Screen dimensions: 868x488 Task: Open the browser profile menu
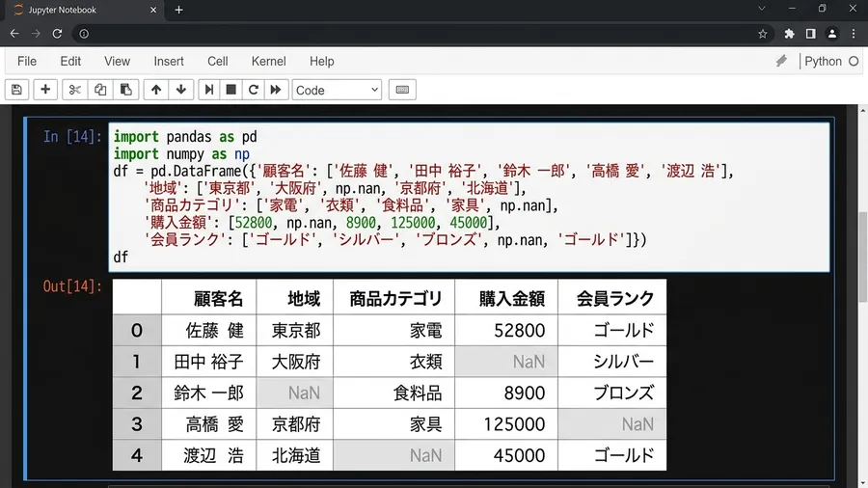tap(832, 34)
